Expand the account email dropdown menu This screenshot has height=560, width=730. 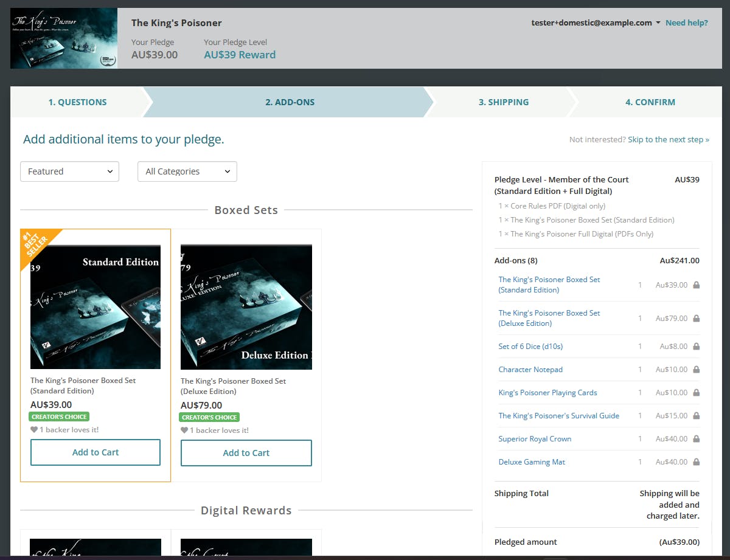click(x=596, y=23)
